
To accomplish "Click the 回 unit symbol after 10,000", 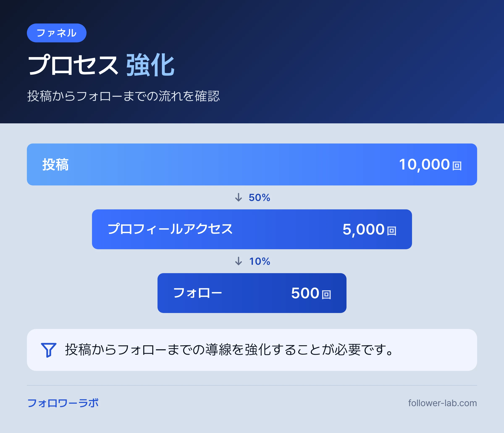I will pyautogui.click(x=457, y=166).
